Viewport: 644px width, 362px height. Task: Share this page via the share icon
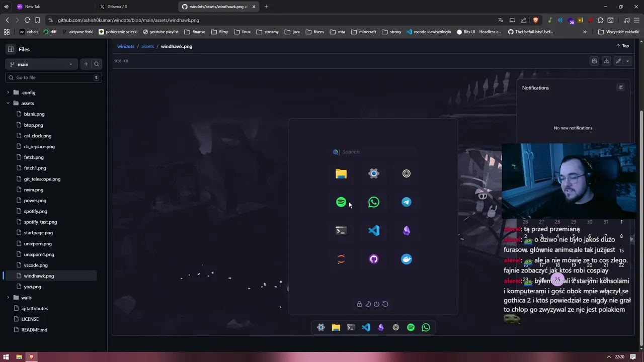coord(524,20)
